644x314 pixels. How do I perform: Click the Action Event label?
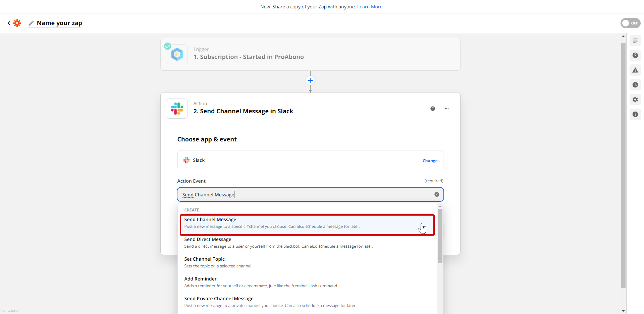pos(191,181)
